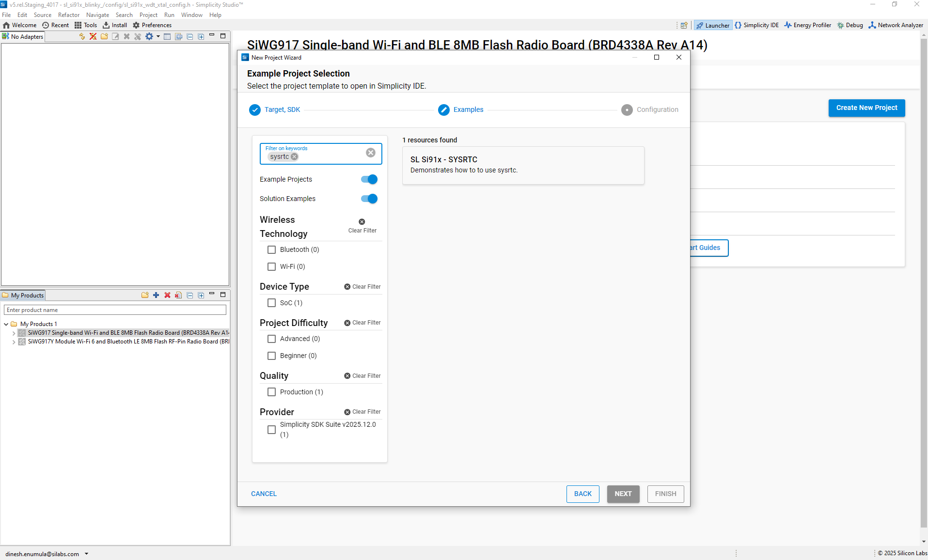Switch to the Debug perspective
The height and width of the screenshot is (560, 928).
pyautogui.click(x=850, y=25)
